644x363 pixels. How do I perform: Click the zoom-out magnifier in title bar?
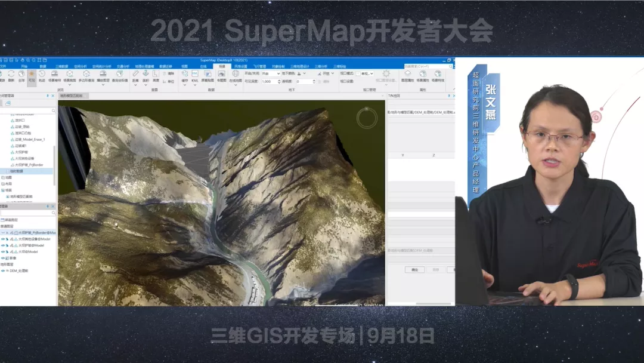[x=33, y=60]
